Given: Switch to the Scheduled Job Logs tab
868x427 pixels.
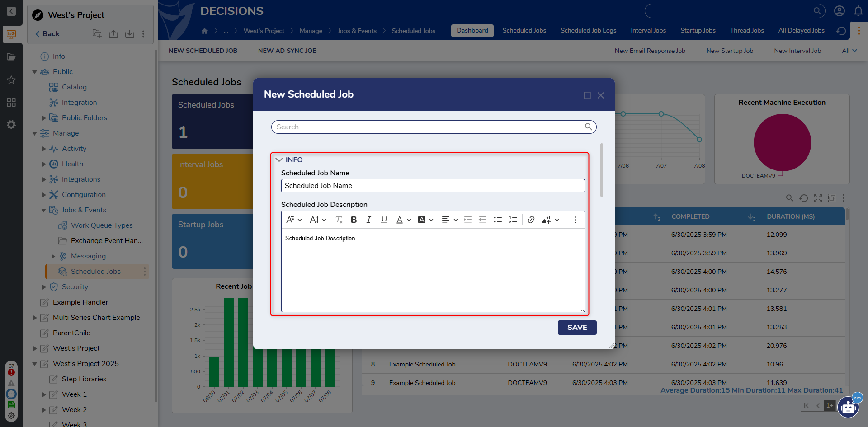Looking at the screenshot, I should pos(589,30).
